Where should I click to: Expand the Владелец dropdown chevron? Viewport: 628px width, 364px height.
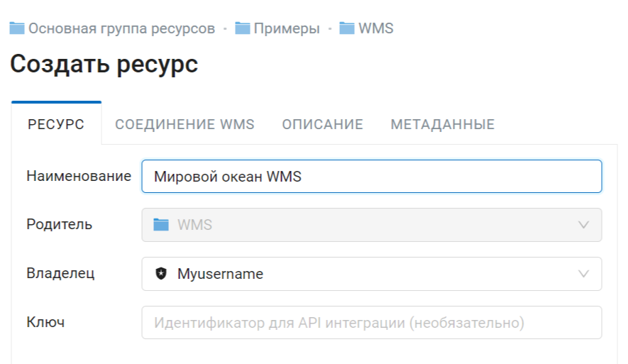tap(583, 274)
